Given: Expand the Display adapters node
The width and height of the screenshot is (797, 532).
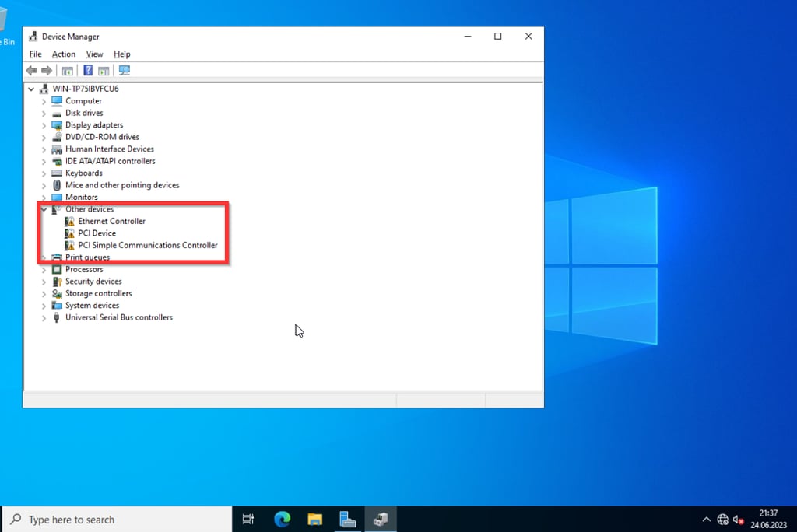Looking at the screenshot, I should (44, 125).
